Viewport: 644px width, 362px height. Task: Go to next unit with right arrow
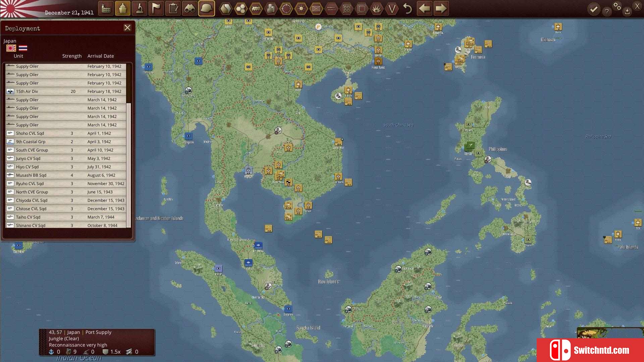(x=441, y=8)
